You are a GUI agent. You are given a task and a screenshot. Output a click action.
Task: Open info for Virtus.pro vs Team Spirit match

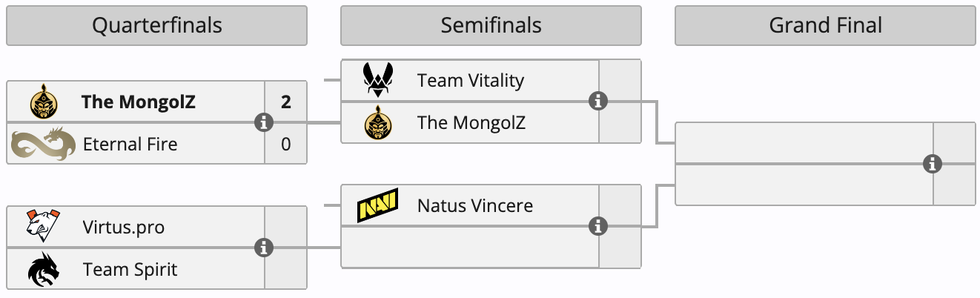(x=263, y=248)
